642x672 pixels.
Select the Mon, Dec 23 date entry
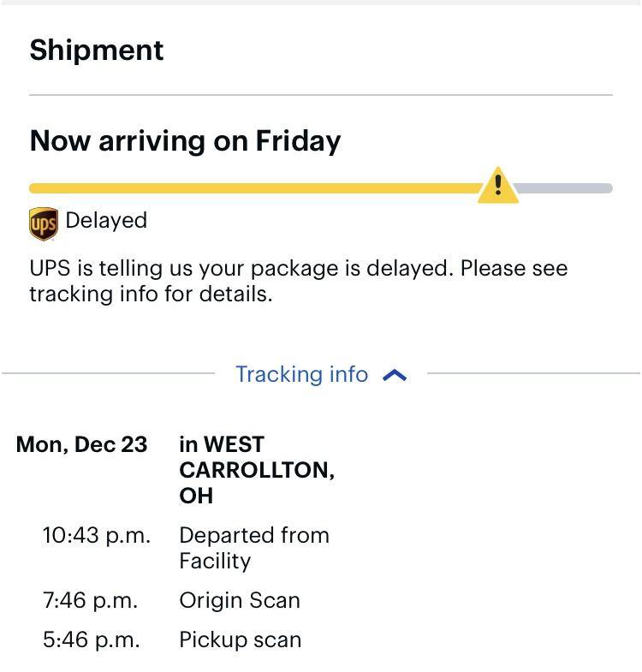pos(81,444)
